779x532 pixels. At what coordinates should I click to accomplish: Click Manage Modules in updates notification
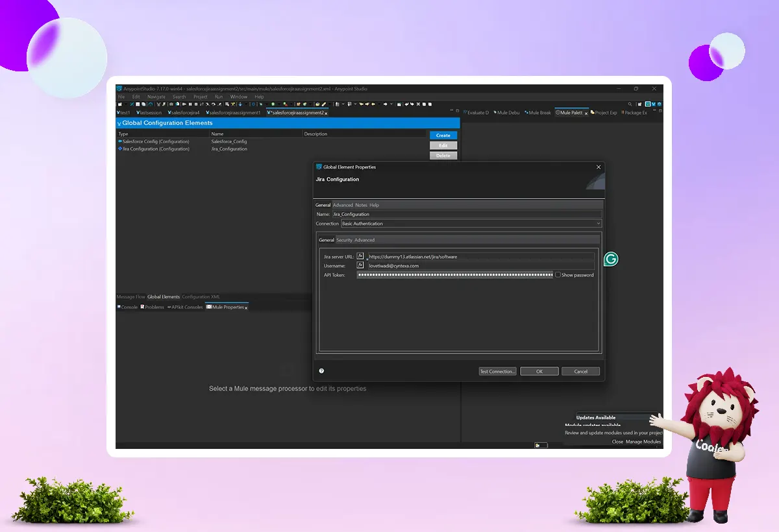click(x=643, y=442)
